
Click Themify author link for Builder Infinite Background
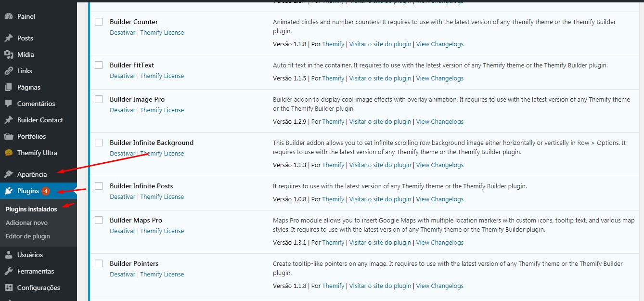click(x=333, y=165)
